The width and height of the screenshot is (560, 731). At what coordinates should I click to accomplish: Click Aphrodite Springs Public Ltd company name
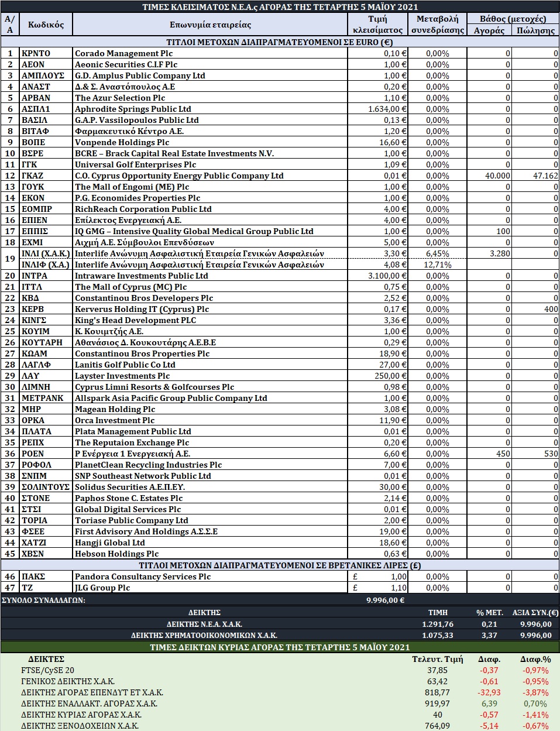[x=133, y=109]
